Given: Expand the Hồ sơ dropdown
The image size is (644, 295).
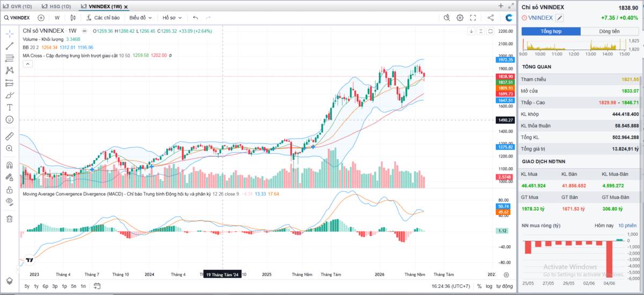Looking at the screenshot, I should coord(172,18).
